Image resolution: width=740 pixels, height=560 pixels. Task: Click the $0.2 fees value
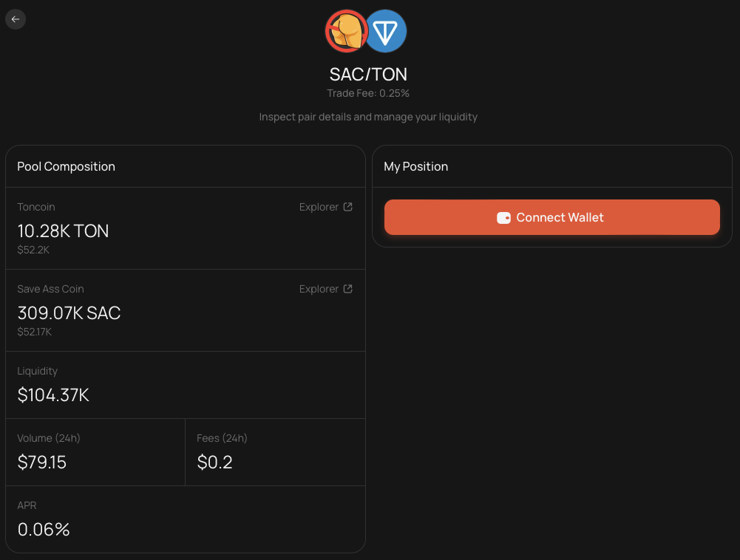tap(214, 462)
